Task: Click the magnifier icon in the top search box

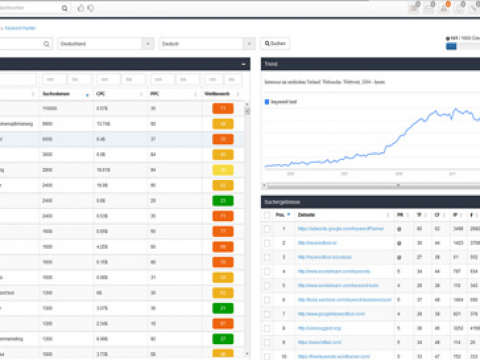Action: (65, 8)
